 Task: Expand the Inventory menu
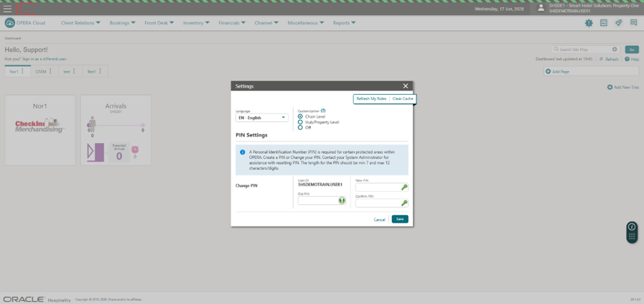coord(197,23)
